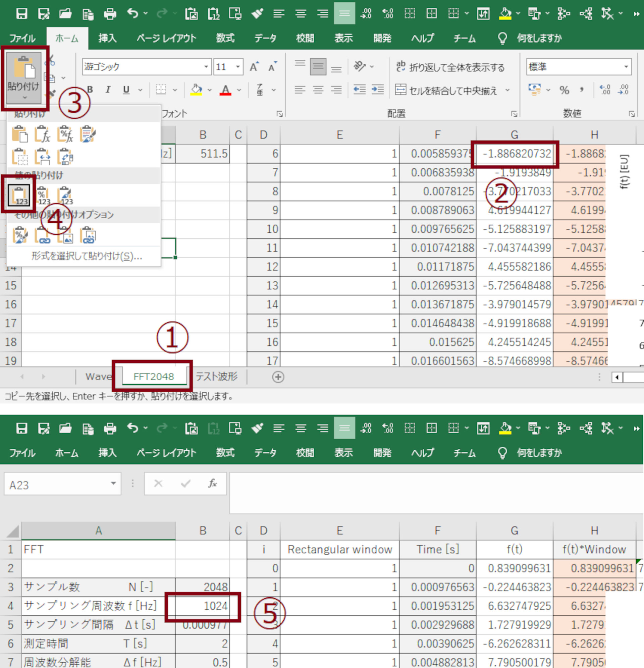
Task: Click Comma Style button in number group
Action: click(582, 90)
